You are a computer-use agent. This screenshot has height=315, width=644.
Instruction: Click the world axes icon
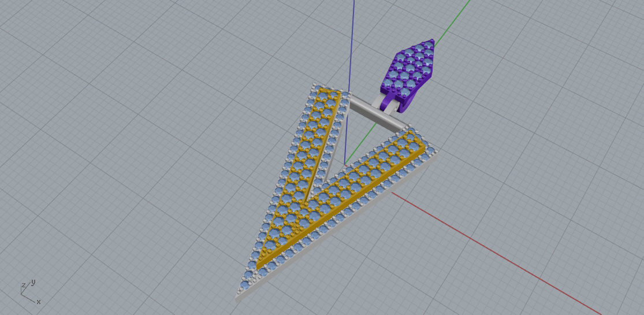pyautogui.click(x=29, y=291)
